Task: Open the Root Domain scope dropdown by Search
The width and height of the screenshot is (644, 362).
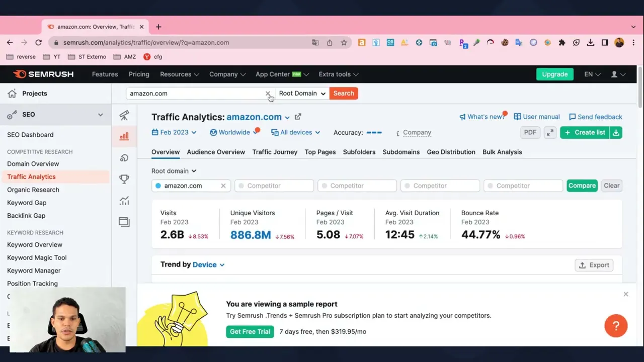Action: (302, 94)
